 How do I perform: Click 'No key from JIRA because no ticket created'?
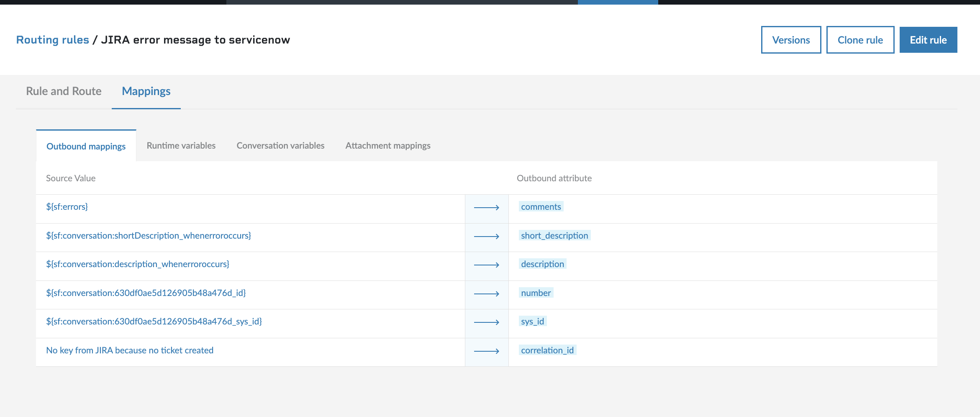coord(130,350)
